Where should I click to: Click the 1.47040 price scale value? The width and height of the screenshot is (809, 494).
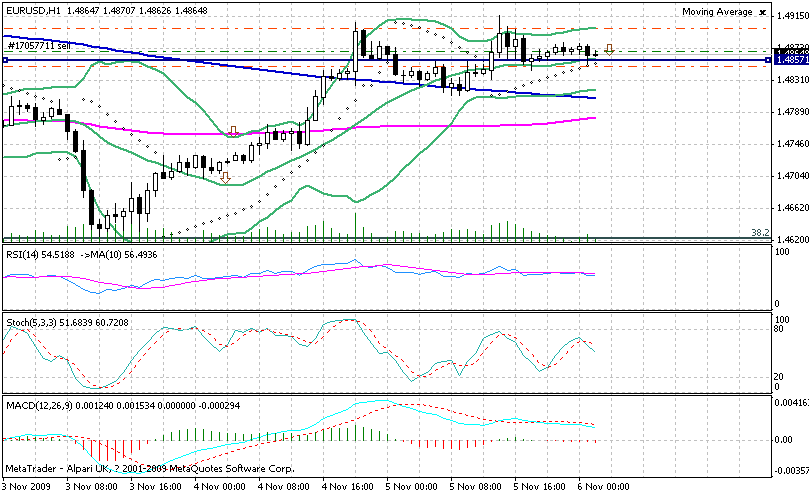tap(792, 176)
